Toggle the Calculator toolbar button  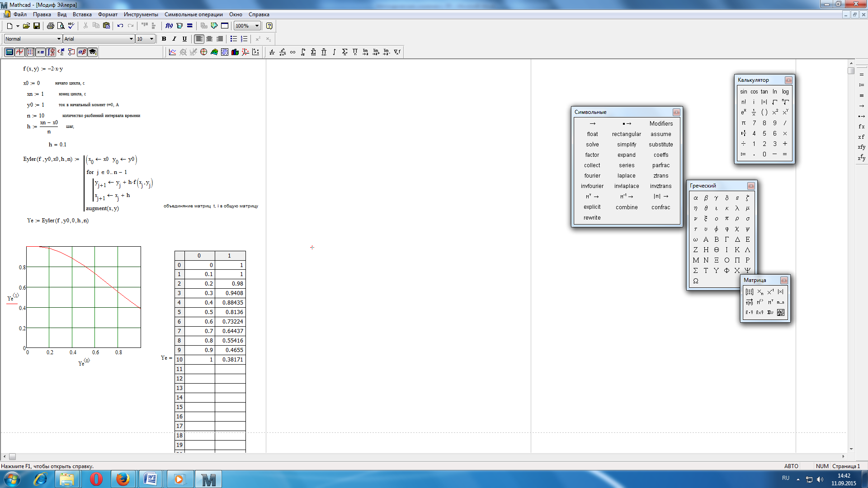click(9, 52)
